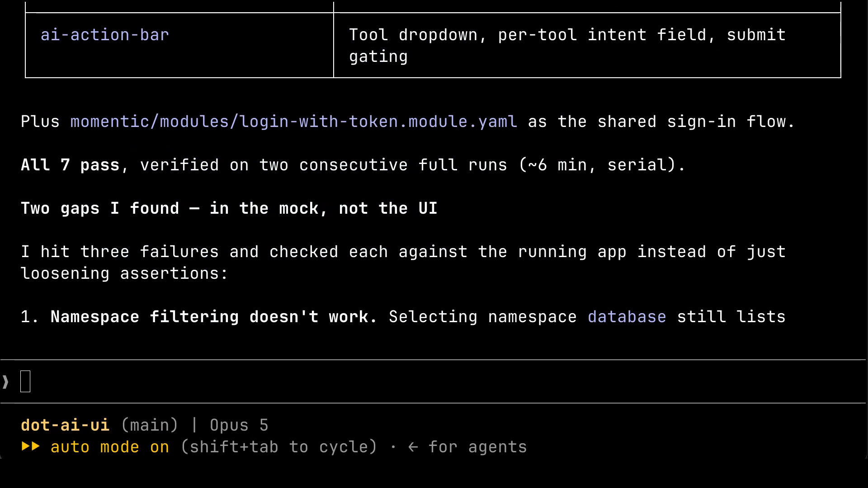868x488 pixels.
Task: Click the "I hit three failures" paragraph
Action: [x=403, y=263]
